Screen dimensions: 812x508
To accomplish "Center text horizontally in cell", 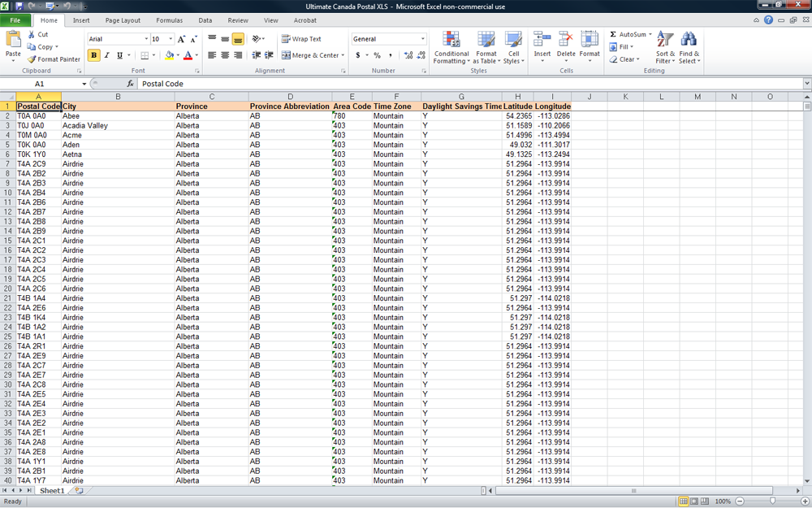I will coord(225,55).
